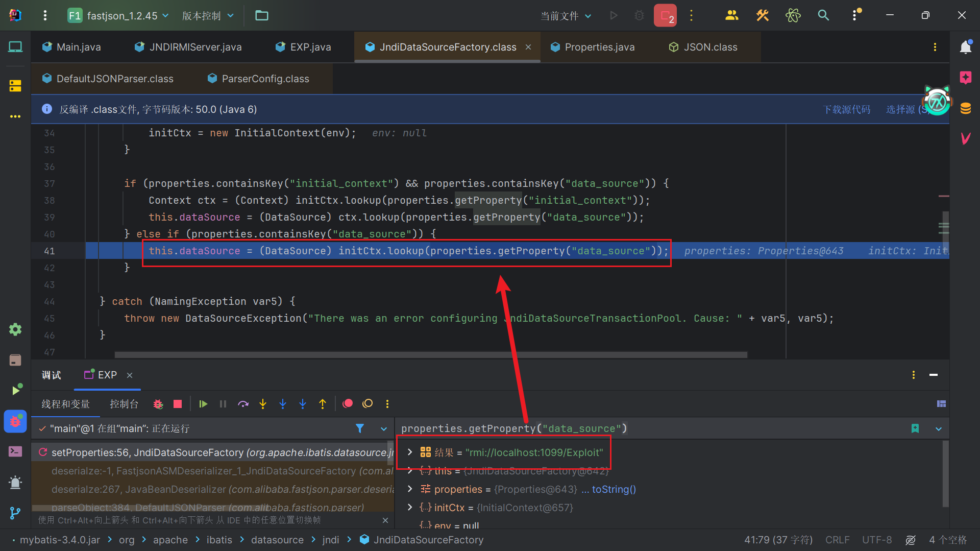Open the Structure tool window icon
This screenshot has height=551, width=980.
pos(15,85)
